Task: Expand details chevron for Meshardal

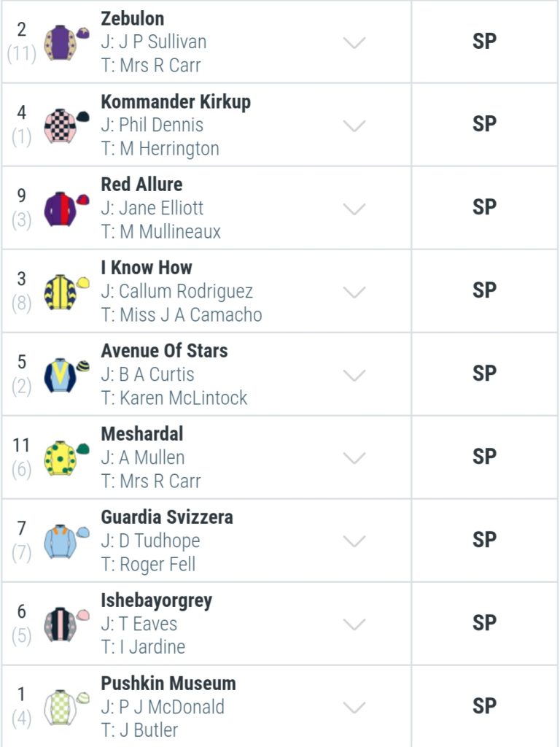Action: point(354,458)
